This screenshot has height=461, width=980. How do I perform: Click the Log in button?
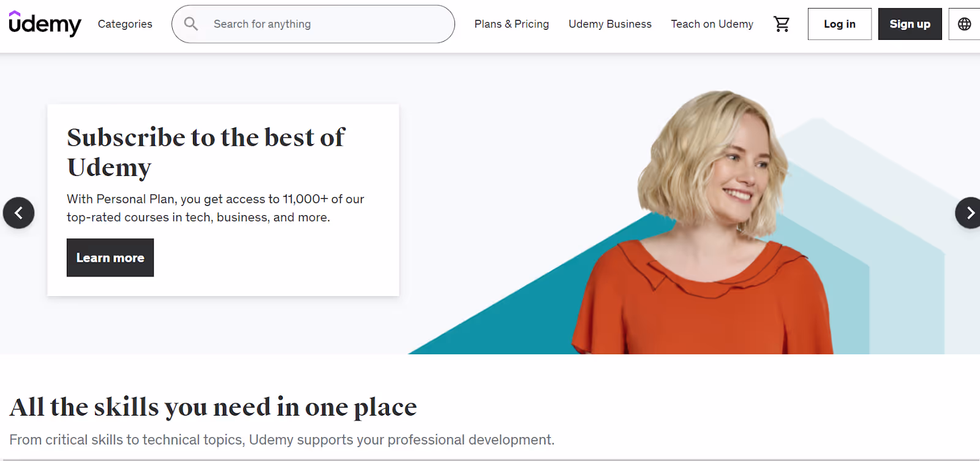839,24
